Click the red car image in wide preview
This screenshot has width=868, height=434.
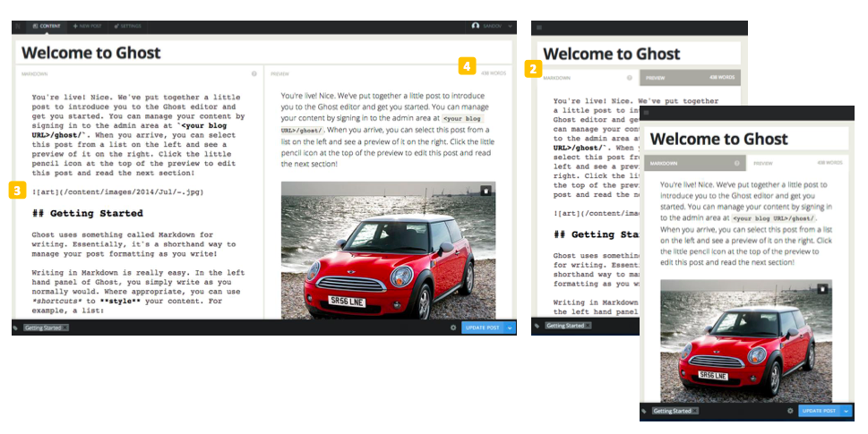coord(388,251)
